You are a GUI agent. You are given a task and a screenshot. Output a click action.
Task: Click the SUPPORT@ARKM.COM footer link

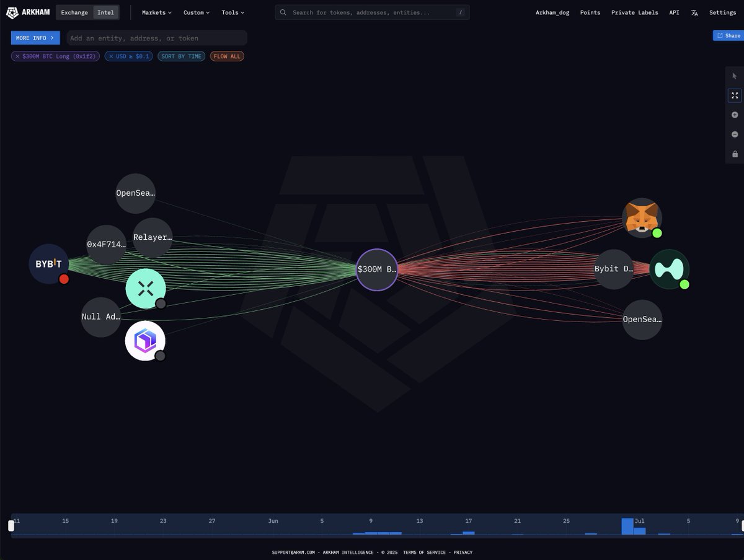pyautogui.click(x=293, y=552)
